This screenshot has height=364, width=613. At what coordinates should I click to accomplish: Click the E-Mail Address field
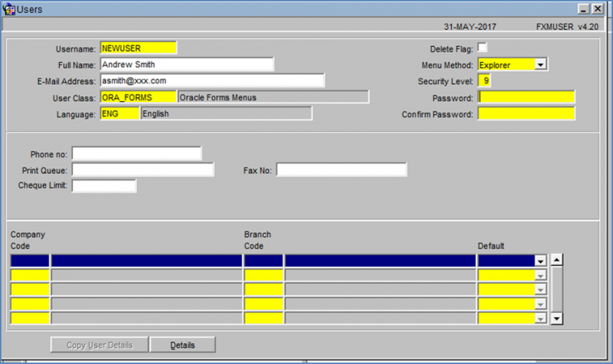point(212,80)
